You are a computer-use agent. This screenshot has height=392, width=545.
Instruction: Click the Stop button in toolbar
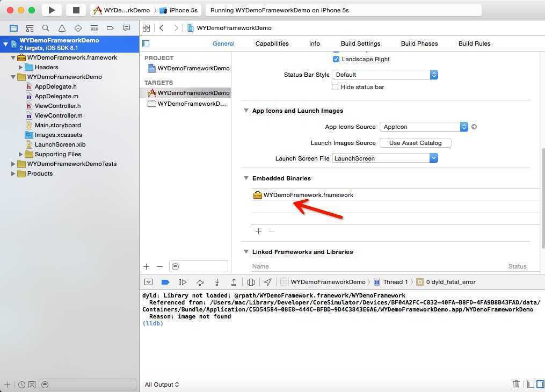(76, 10)
